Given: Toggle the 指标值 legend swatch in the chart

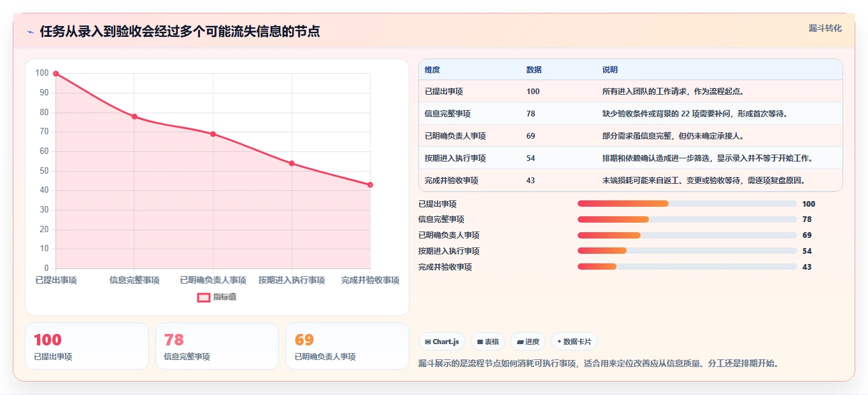Looking at the screenshot, I should click(x=204, y=297).
